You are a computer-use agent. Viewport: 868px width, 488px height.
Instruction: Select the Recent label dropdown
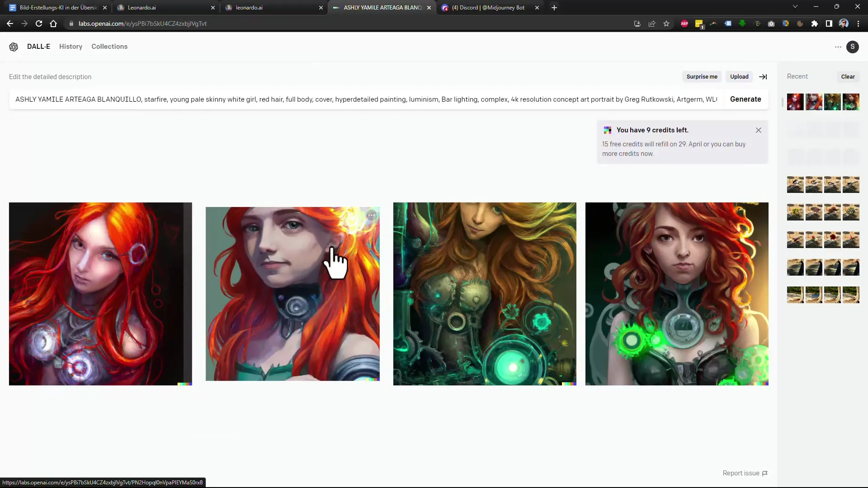point(797,75)
